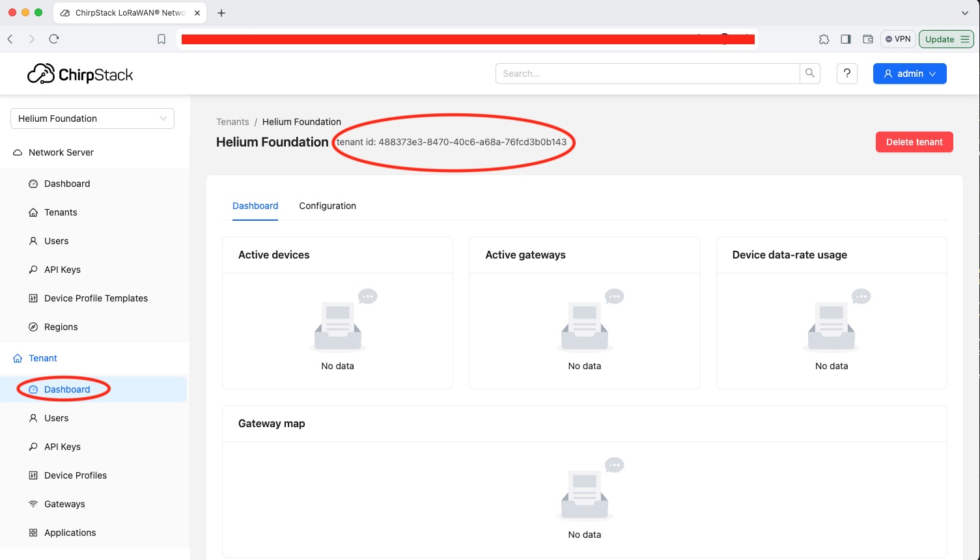Click the ChirpStack logo
The height and width of the screenshot is (560, 980).
80,74
